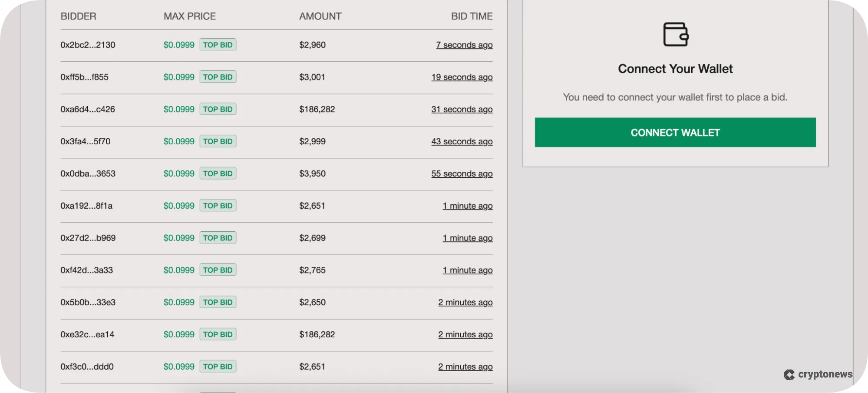Click the $186,282 amount for 0xa6d4...c426
868x393 pixels.
click(x=317, y=109)
